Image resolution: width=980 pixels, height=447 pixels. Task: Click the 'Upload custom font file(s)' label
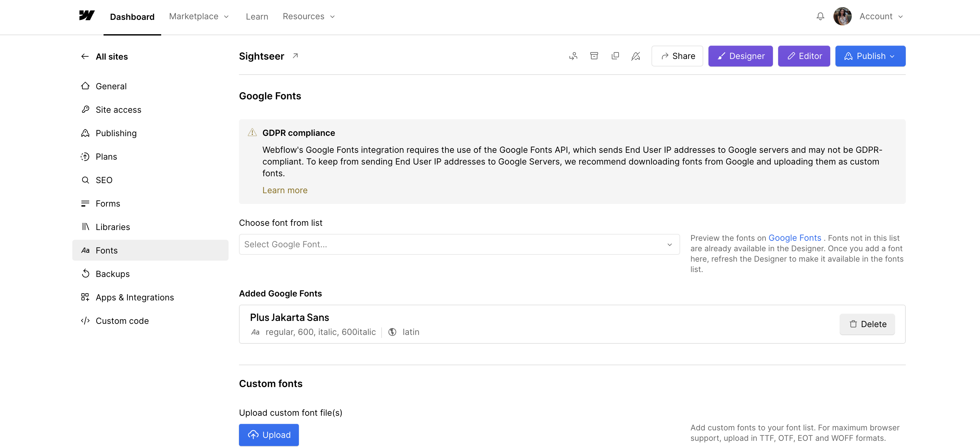coord(290,413)
